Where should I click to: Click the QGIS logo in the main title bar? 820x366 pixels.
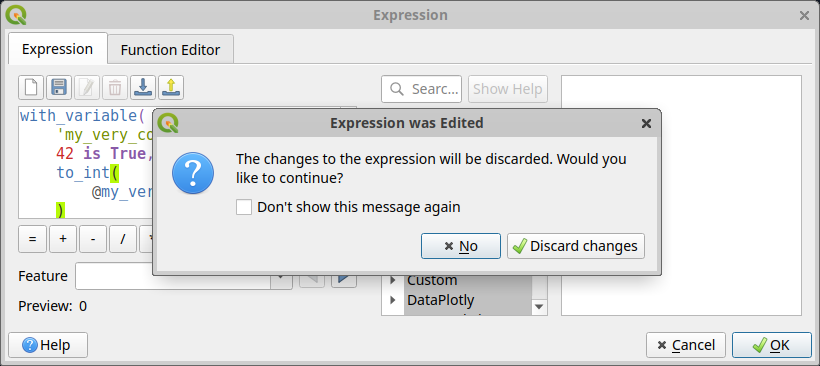(16, 15)
